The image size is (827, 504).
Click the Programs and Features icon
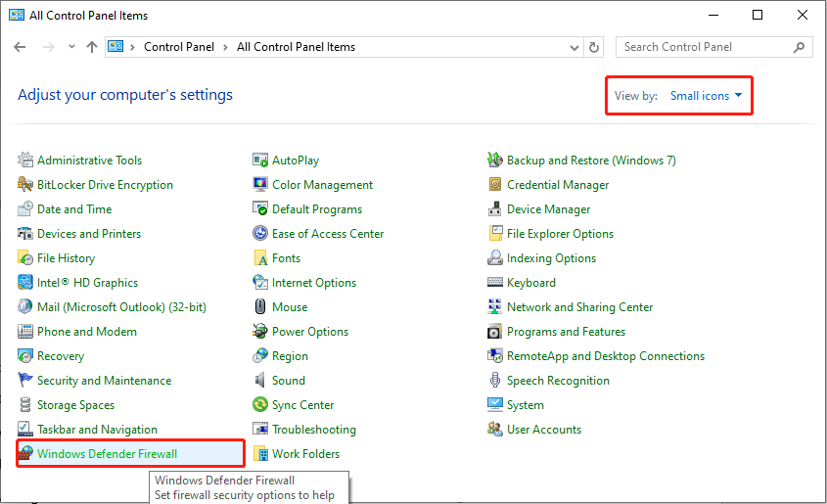coord(494,331)
